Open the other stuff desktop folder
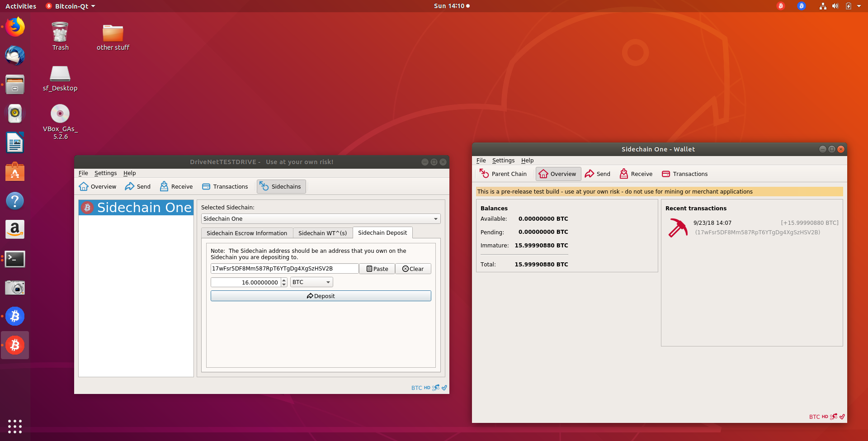The image size is (868, 441). click(x=113, y=37)
